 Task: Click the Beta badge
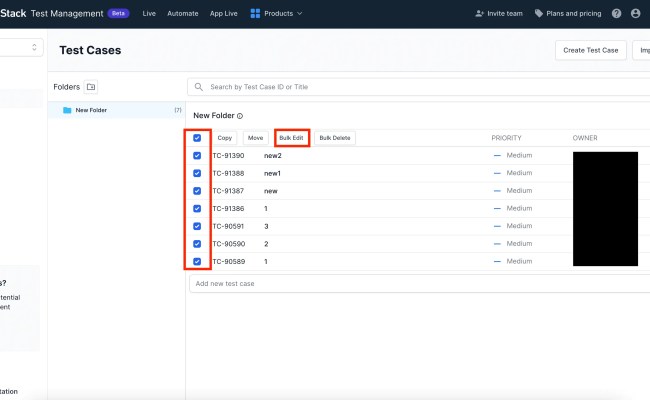tap(118, 13)
